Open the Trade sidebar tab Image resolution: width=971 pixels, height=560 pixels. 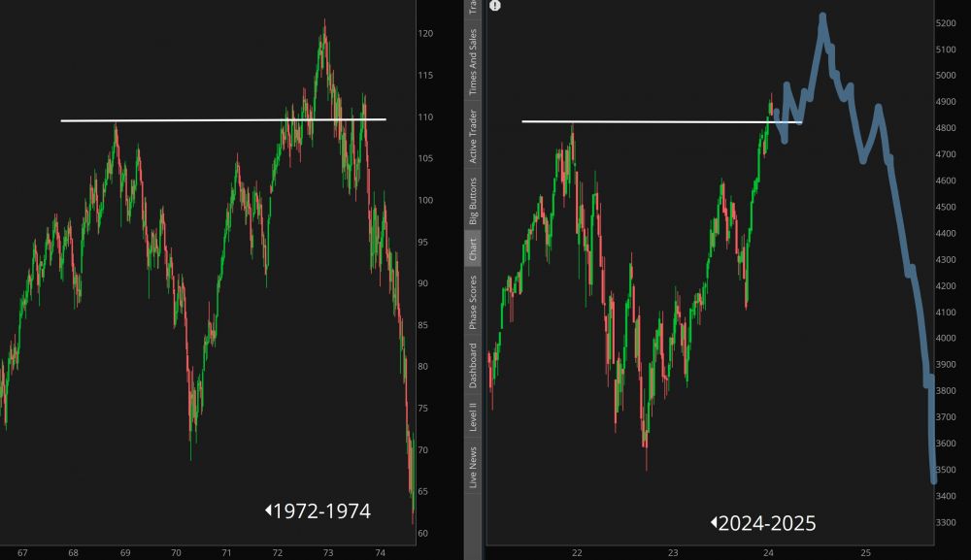click(x=473, y=6)
